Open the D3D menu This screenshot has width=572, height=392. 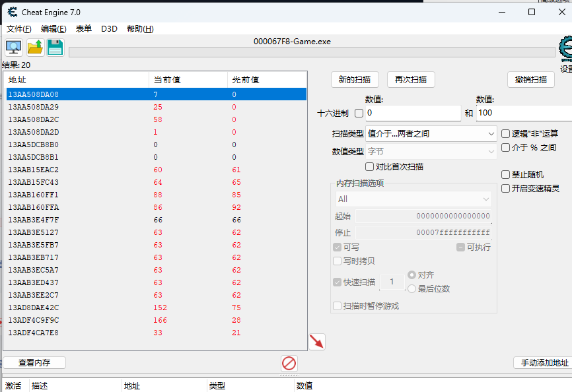click(109, 29)
